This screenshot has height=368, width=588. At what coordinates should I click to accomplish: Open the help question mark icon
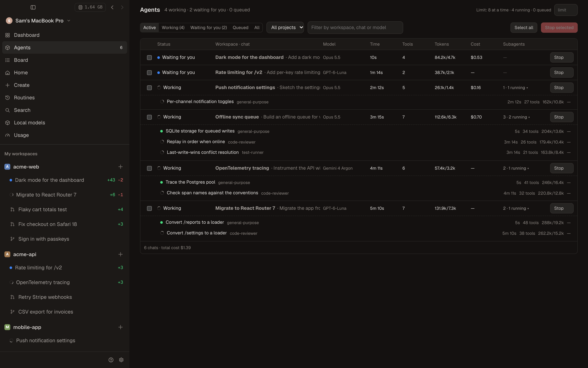[111, 360]
